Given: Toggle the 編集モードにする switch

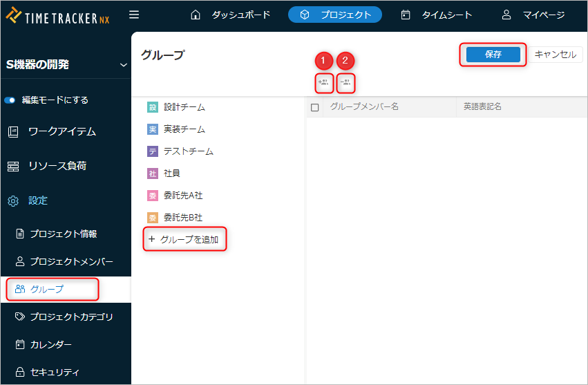Looking at the screenshot, I should 10,100.
